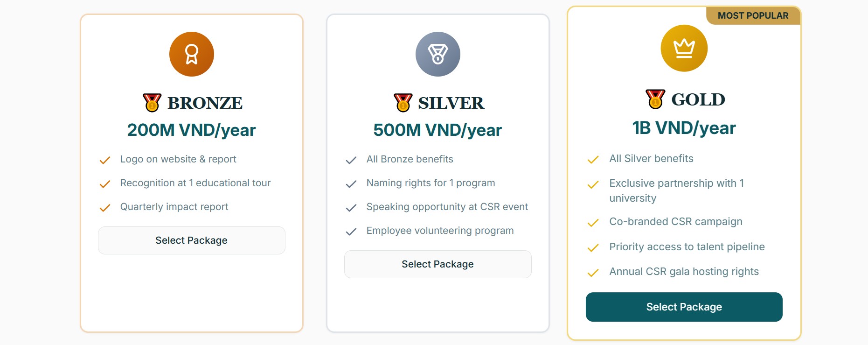Click Priority access to talent pipeline text
Screen dimensions: 868x345
coord(687,247)
